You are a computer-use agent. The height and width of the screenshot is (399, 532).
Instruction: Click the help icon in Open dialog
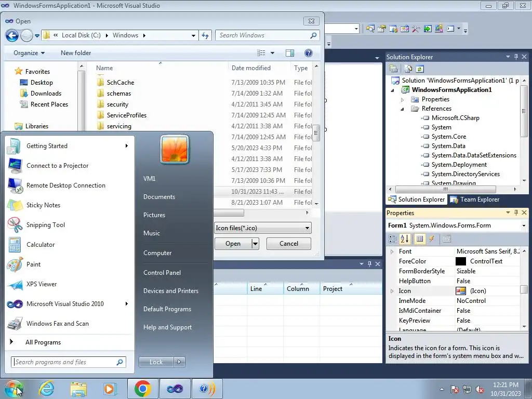coord(309,53)
